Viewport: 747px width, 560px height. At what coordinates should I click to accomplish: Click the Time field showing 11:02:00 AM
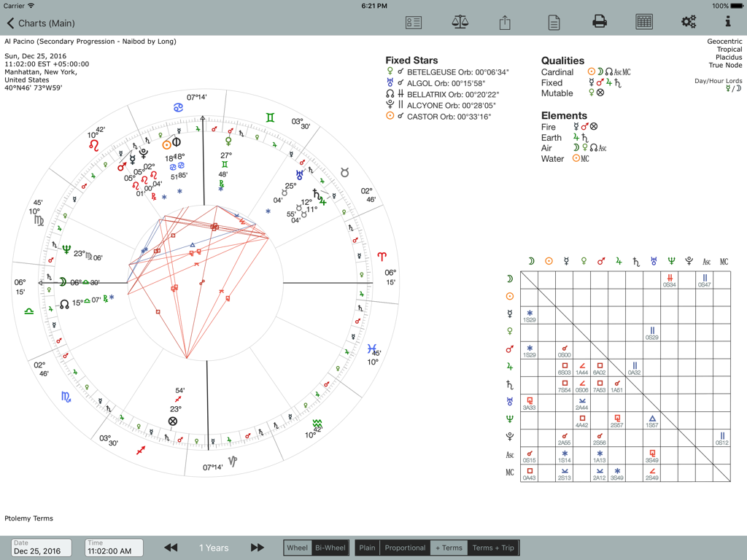(x=113, y=548)
